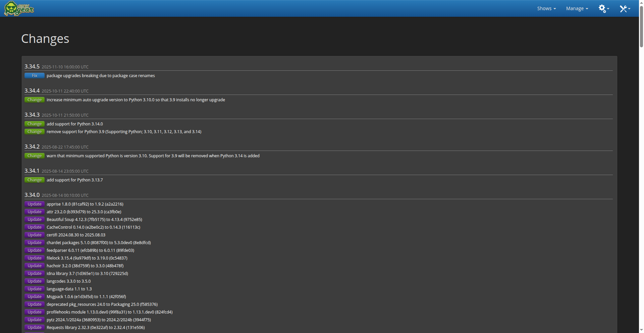Open the Manage menu
Screen dimensions: 644x333
577,8
